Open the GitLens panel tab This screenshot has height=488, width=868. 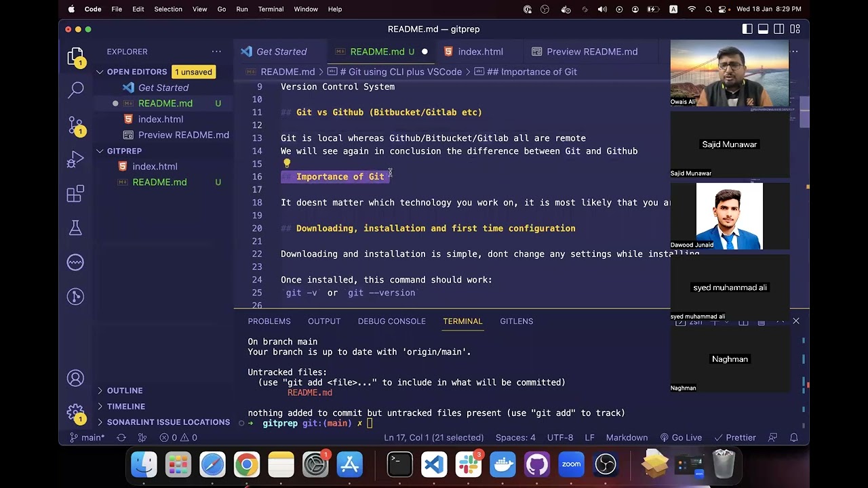[517, 321]
